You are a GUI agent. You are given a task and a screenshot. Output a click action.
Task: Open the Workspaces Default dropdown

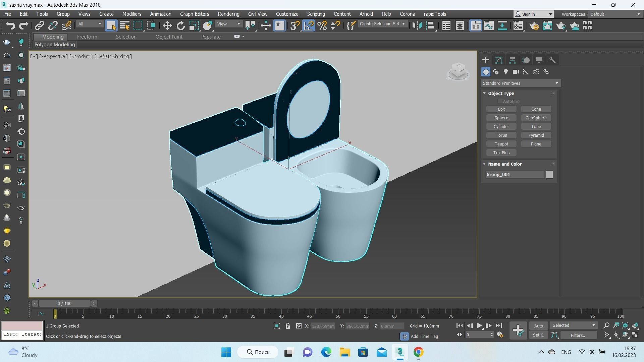coord(615,14)
